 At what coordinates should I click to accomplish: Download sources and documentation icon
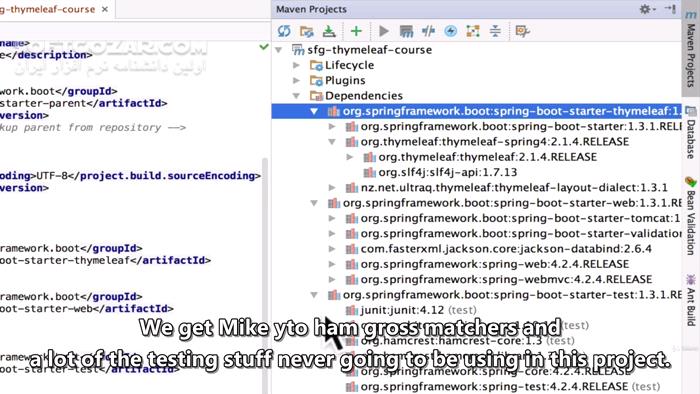[329, 31]
